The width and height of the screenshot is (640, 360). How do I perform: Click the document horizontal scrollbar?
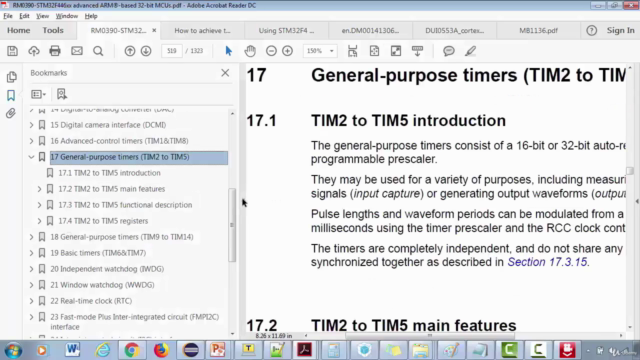coord(429,336)
